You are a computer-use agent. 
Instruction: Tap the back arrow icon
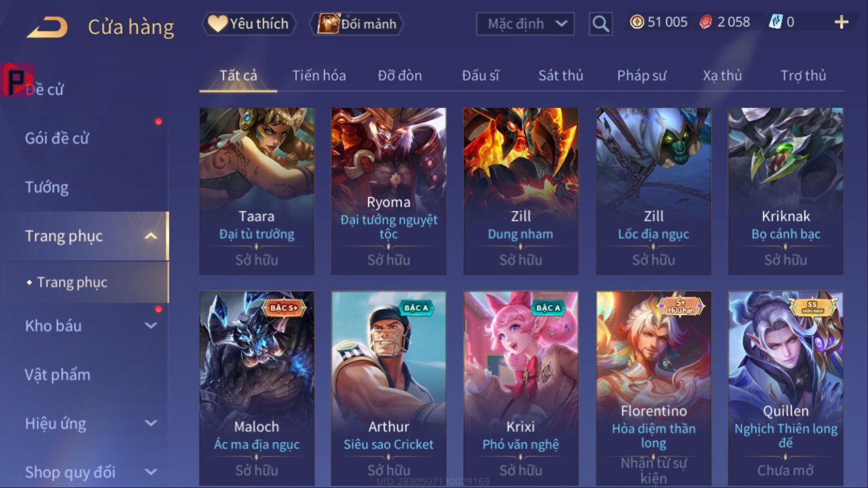coord(47,27)
